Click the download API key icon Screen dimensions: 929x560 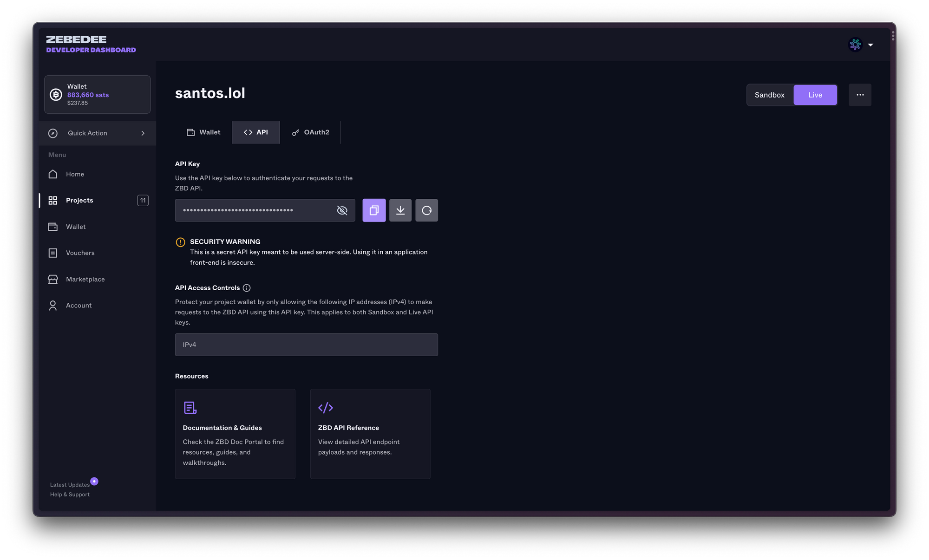[x=399, y=210]
